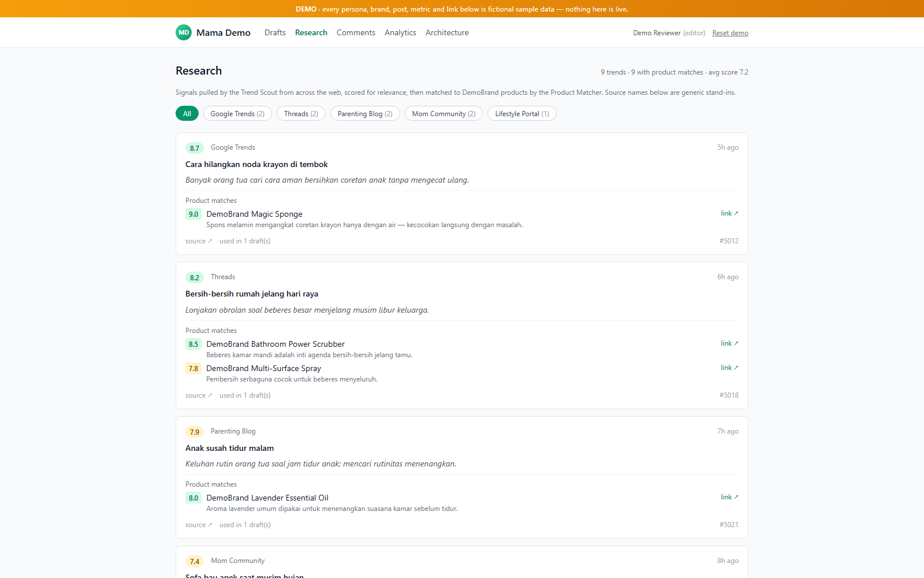
Task: Click the 8.2 trend score badge
Action: point(195,277)
